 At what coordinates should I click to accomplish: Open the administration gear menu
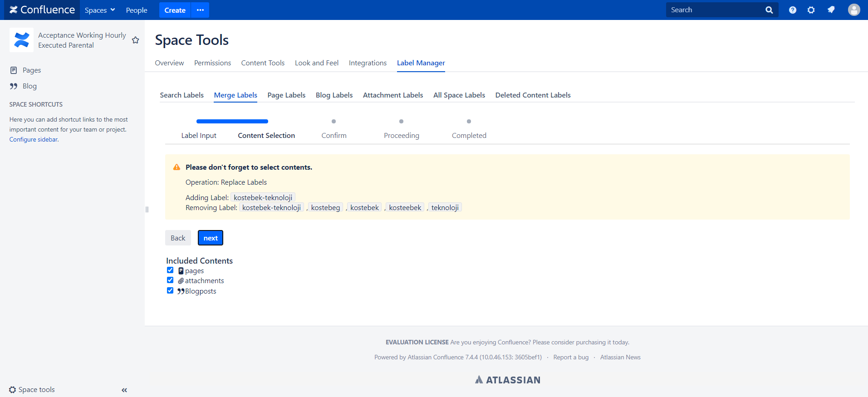coord(811,10)
